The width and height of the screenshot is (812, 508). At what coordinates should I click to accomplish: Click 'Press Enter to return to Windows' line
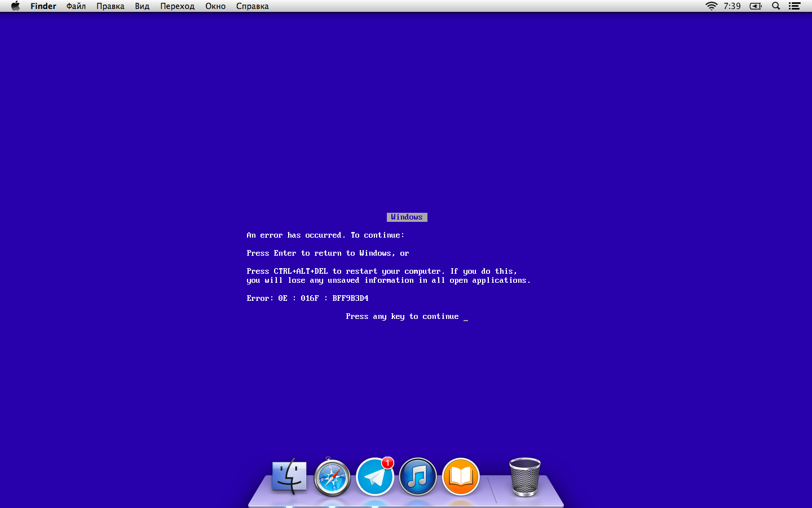click(x=328, y=253)
